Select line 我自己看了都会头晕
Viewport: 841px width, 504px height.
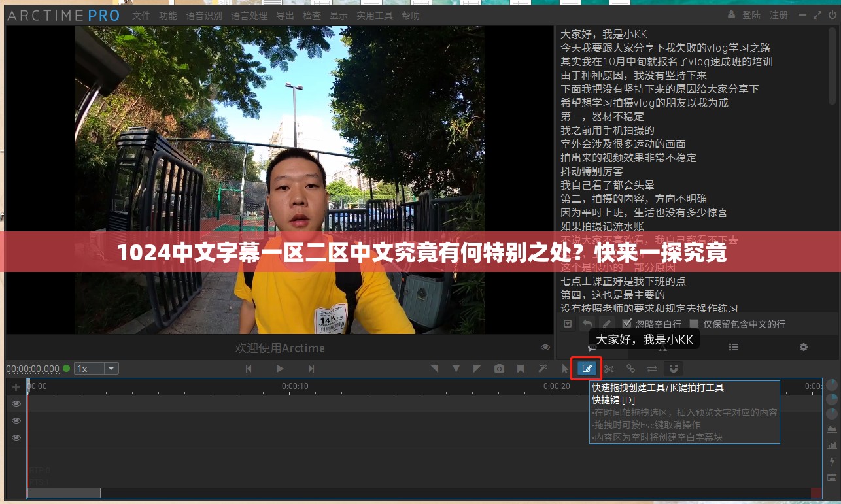point(608,185)
